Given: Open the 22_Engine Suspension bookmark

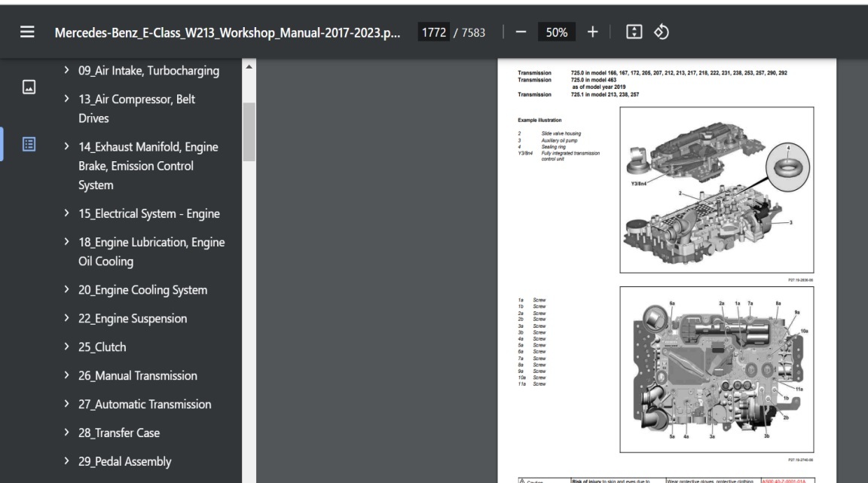Looking at the screenshot, I should tap(133, 319).
